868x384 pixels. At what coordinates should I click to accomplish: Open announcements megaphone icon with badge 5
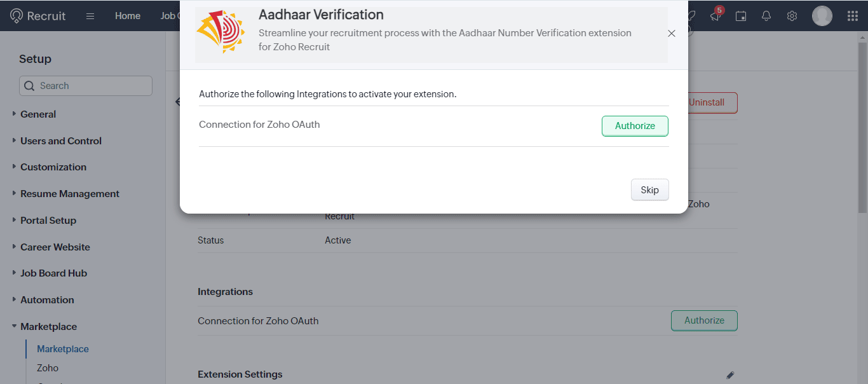click(x=715, y=16)
